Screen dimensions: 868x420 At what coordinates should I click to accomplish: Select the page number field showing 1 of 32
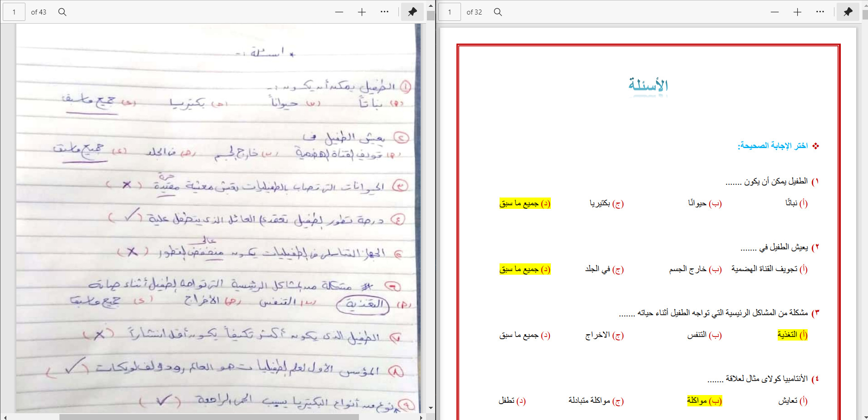click(x=449, y=12)
